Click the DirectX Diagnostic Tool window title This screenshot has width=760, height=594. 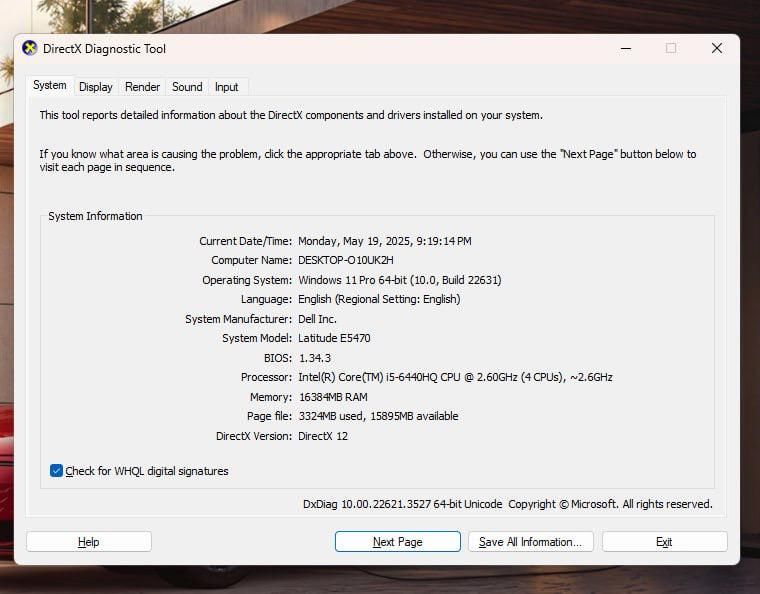(104, 48)
